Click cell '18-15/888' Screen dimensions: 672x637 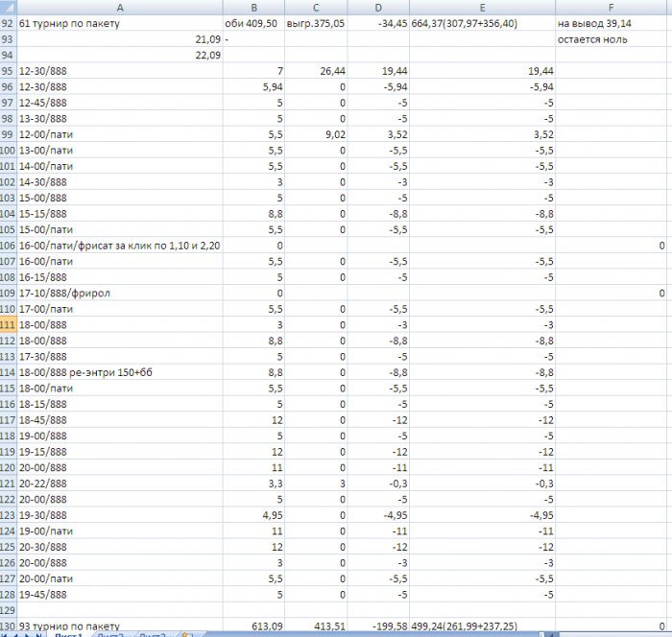tap(120, 404)
